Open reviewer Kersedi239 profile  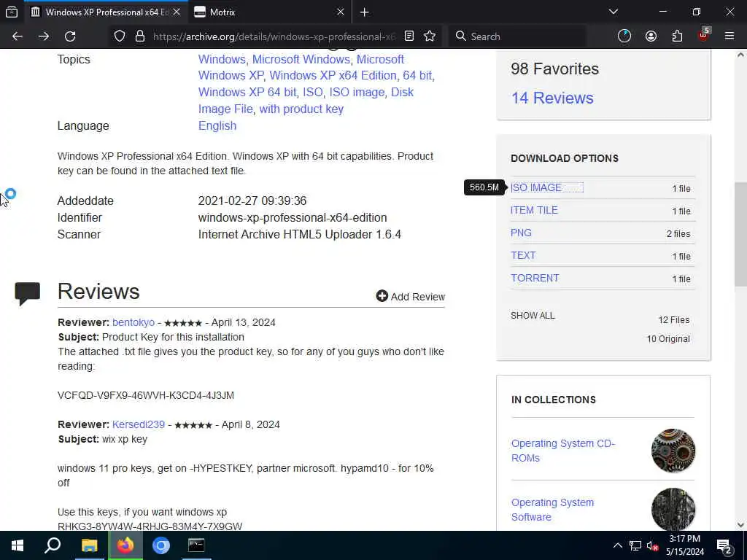point(138,424)
